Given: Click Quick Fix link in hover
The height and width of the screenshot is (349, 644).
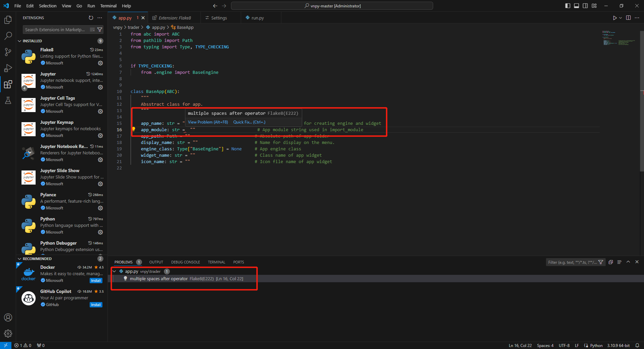Looking at the screenshot, I should tap(249, 122).
